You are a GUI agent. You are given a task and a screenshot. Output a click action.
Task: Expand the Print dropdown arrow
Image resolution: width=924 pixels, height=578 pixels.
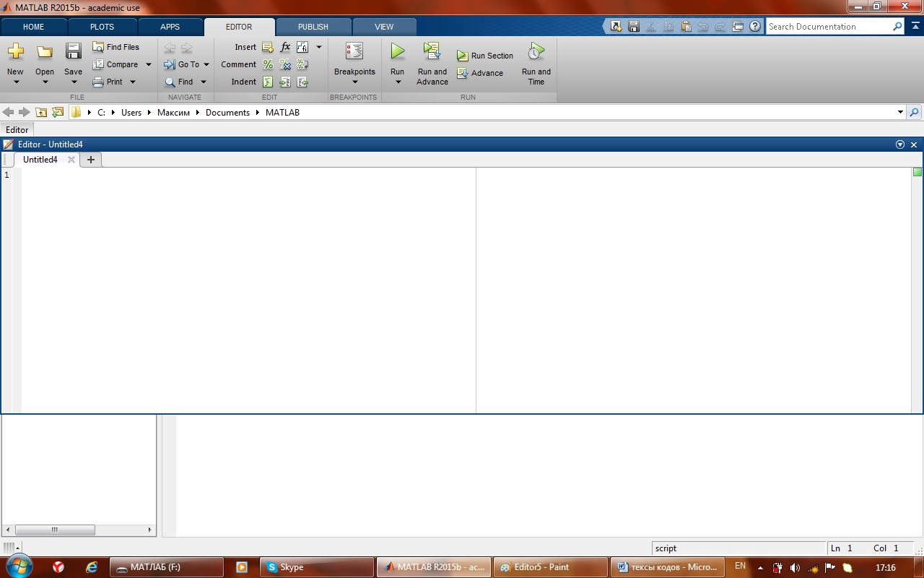tap(133, 82)
